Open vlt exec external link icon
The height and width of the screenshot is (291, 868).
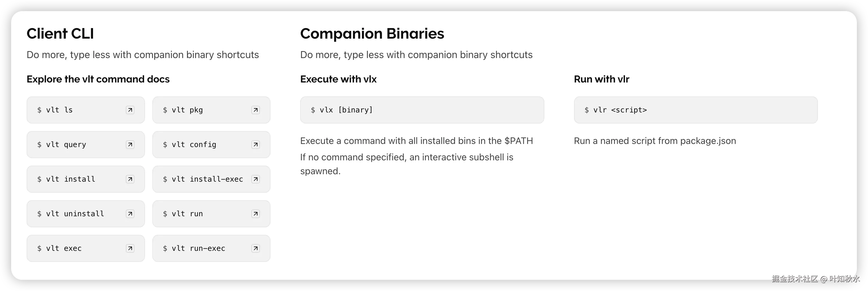coord(130,249)
